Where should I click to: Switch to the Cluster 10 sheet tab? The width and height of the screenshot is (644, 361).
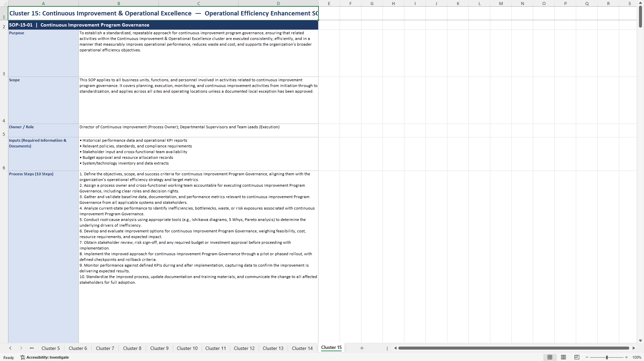187,348
